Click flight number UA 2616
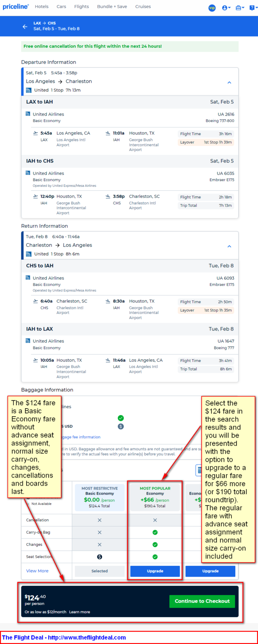The width and height of the screenshot is (258, 644). click(226, 114)
